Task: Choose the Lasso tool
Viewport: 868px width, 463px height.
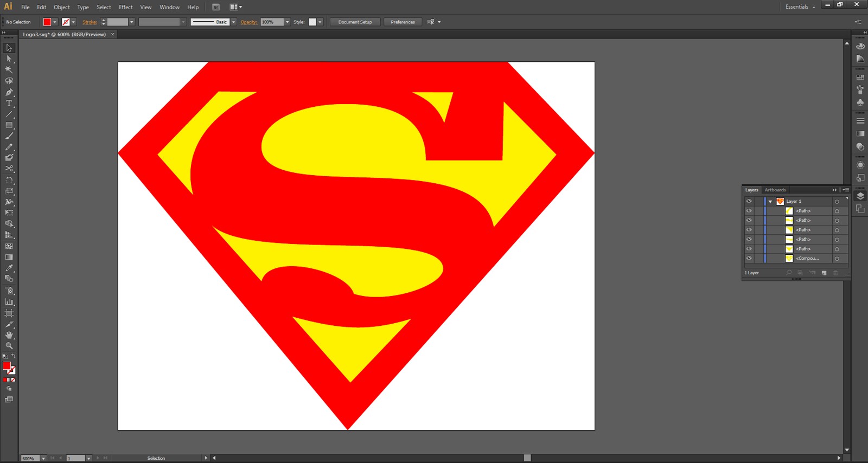Action: point(9,81)
